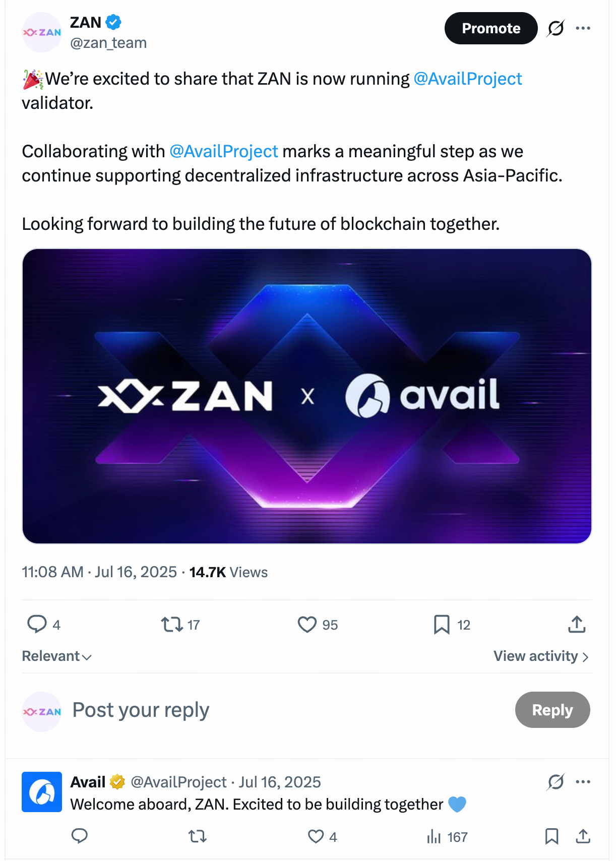Open the more options menu on ZAN post
This screenshot has height=861, width=616.
tap(583, 28)
